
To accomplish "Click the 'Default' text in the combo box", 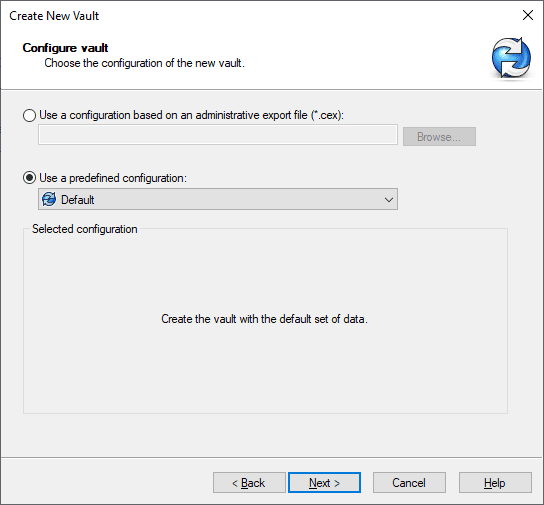I will [x=78, y=200].
